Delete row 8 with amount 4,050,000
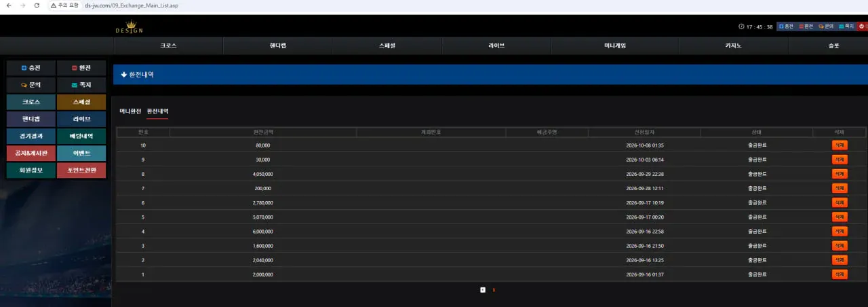This screenshot has width=868, height=307. (x=840, y=174)
